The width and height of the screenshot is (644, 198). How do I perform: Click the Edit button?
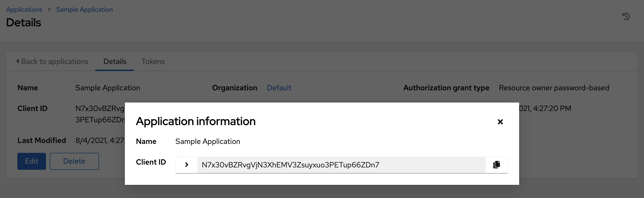pyautogui.click(x=31, y=161)
